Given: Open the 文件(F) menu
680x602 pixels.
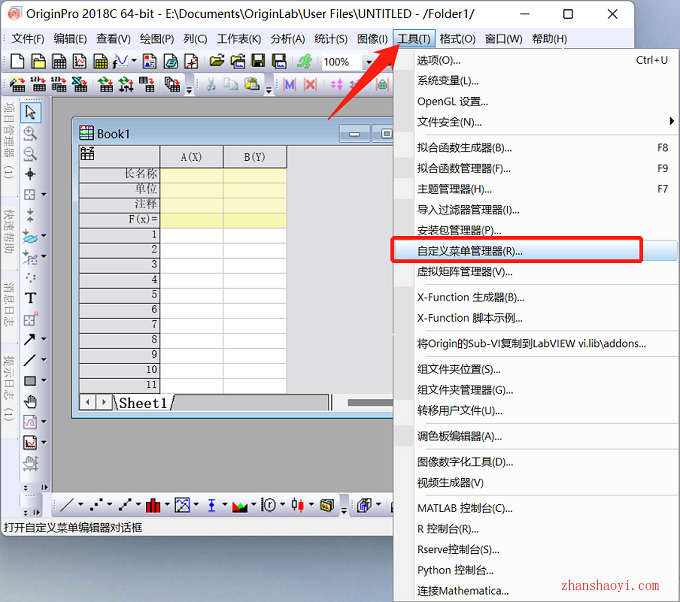Looking at the screenshot, I should point(28,39).
